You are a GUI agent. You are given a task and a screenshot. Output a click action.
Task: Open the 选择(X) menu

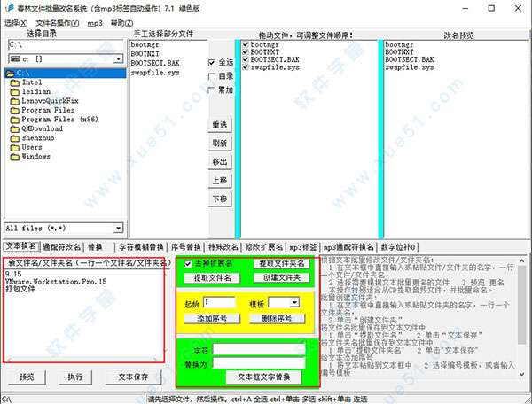point(16,23)
